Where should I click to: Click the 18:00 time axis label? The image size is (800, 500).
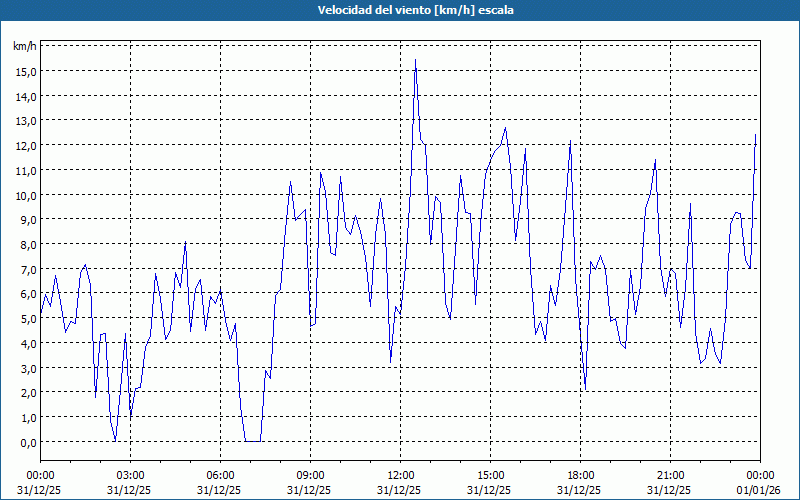[581, 476]
